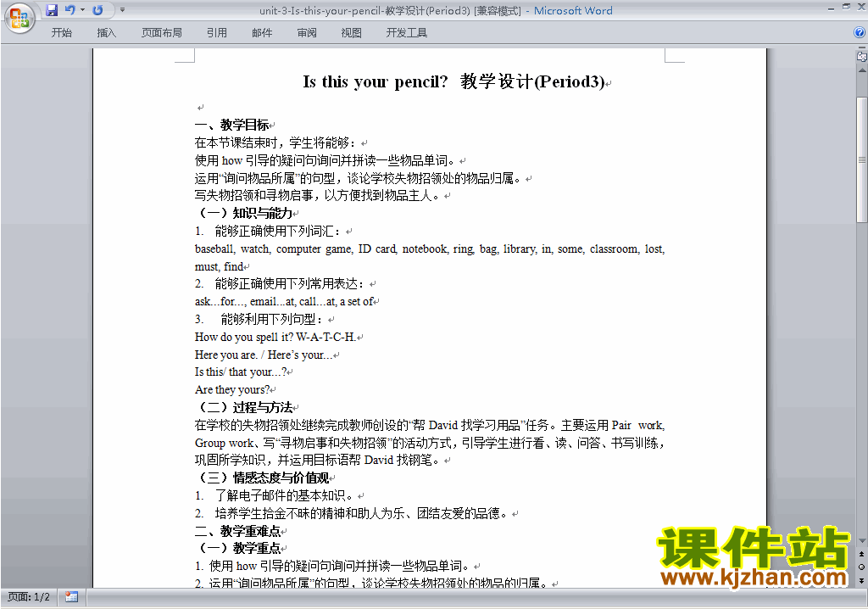
Task: Go to the next page double-arrow button
Action: coord(861,580)
